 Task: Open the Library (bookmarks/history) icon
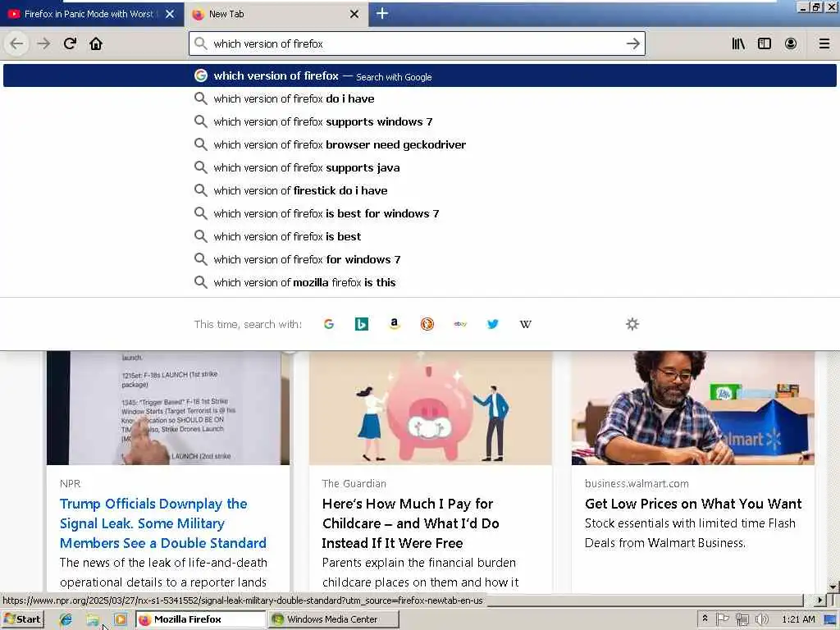(738, 44)
